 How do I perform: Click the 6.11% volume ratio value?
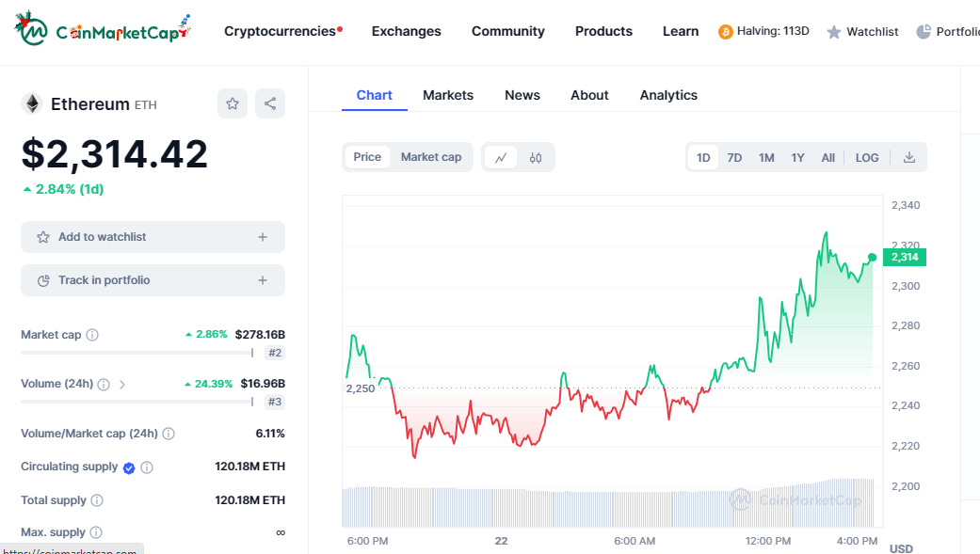tap(270, 434)
